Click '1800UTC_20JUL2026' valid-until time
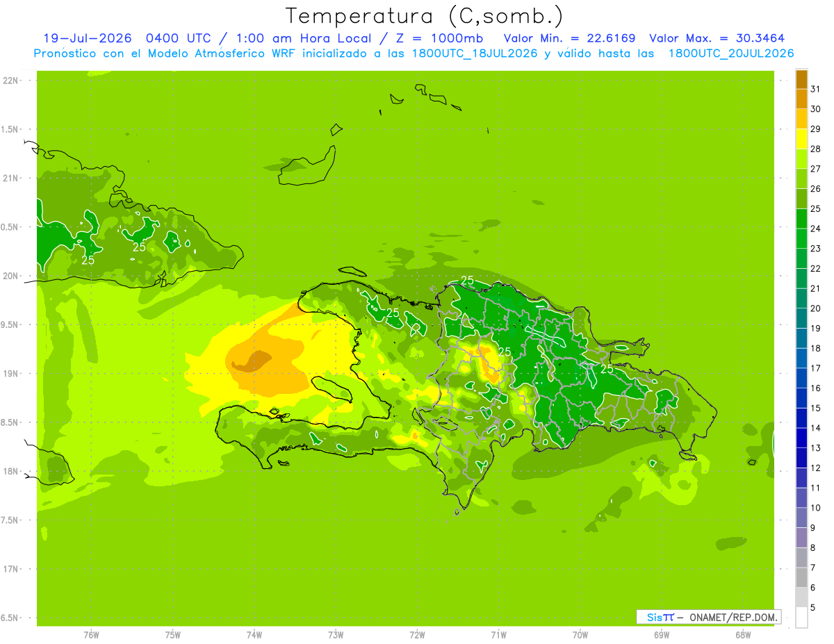This screenshot has width=834, height=644. [x=730, y=53]
